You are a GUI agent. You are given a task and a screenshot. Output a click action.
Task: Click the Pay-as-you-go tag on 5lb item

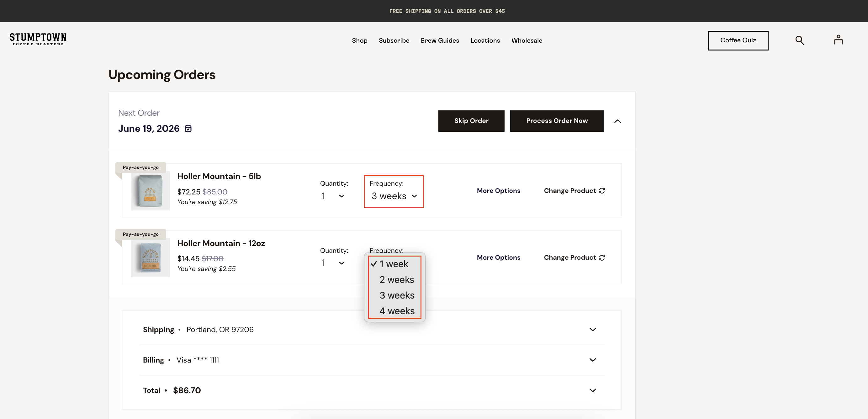click(x=140, y=167)
